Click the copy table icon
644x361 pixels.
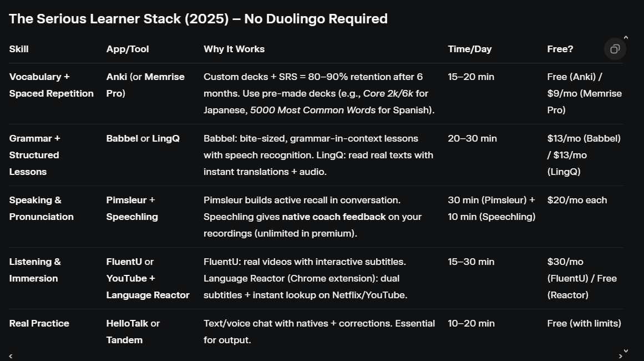[615, 49]
